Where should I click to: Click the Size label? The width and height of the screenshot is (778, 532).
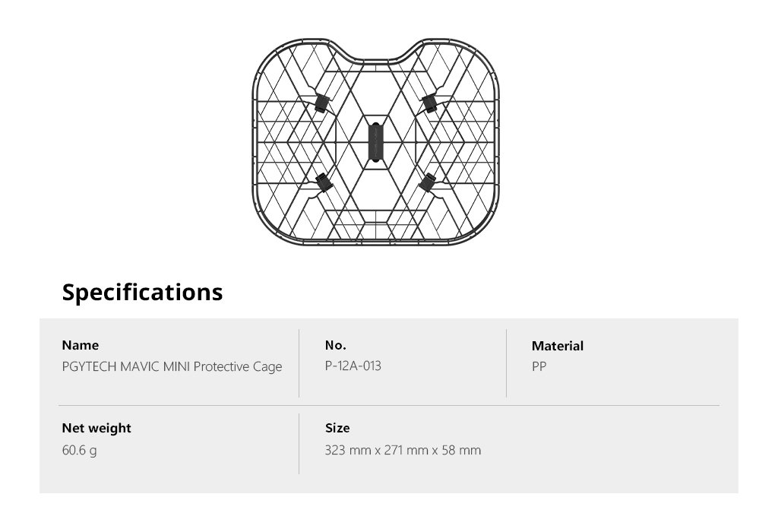coord(337,428)
